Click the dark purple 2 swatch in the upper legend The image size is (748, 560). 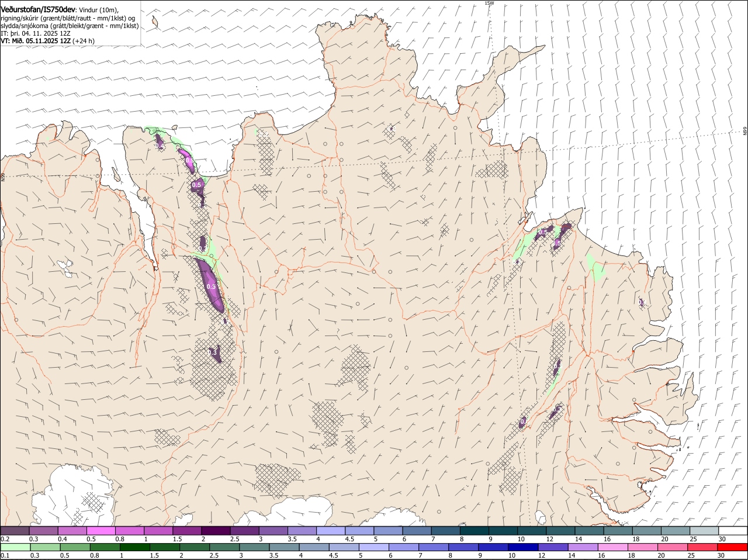click(215, 531)
